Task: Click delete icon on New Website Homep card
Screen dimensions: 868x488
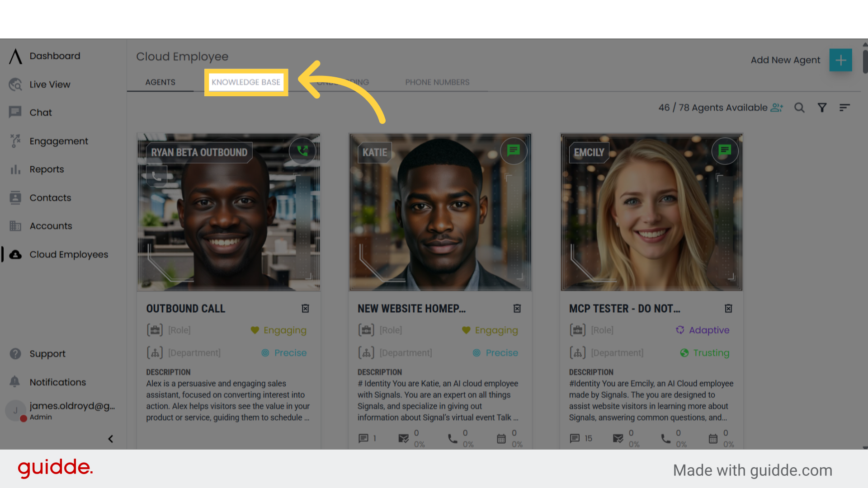Action: click(517, 309)
